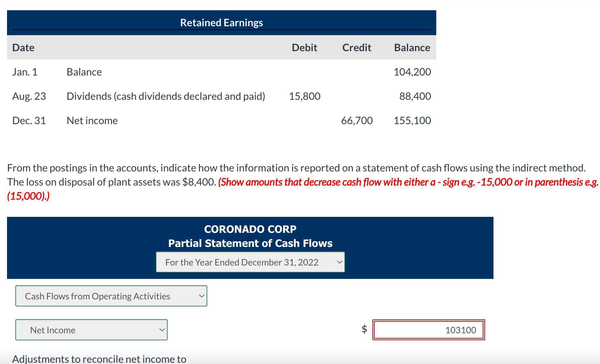
Task: Open the 'For the Year Ended December 31, 2022' dropdown
Action: tap(250, 262)
